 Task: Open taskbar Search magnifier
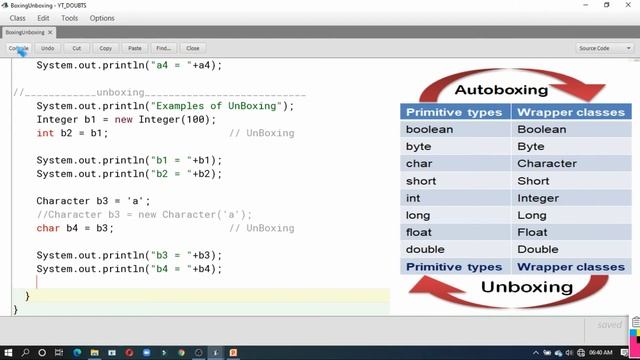pos(25,353)
